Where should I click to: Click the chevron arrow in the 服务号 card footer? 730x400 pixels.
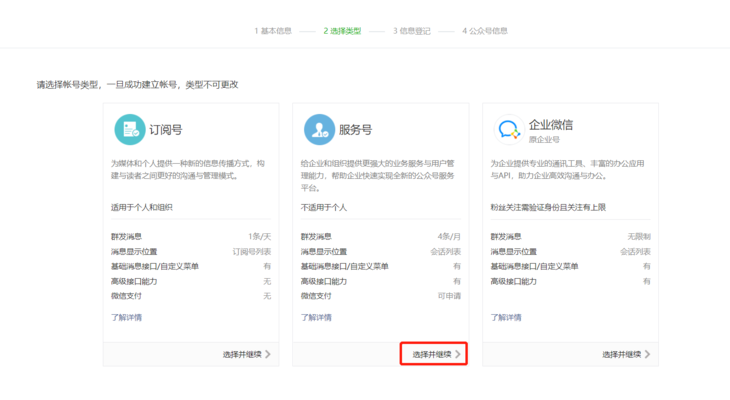458,354
